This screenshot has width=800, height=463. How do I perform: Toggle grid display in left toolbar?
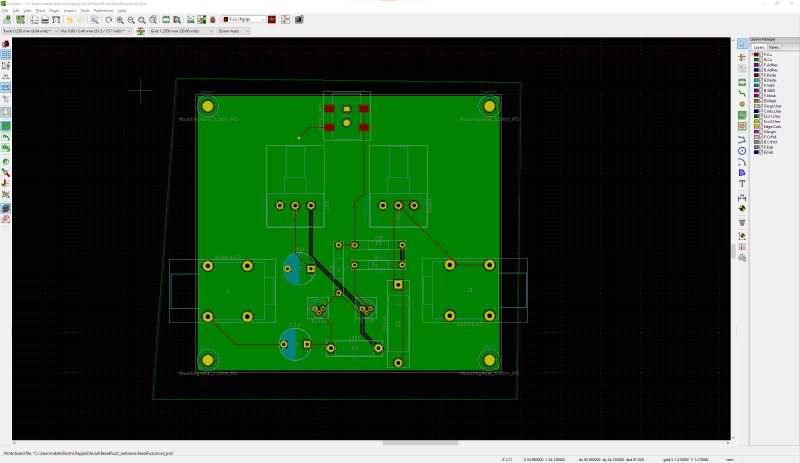6,55
